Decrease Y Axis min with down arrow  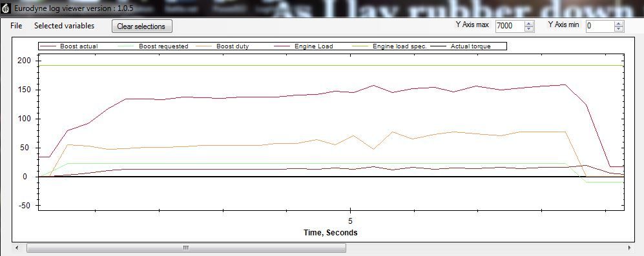[619, 29]
